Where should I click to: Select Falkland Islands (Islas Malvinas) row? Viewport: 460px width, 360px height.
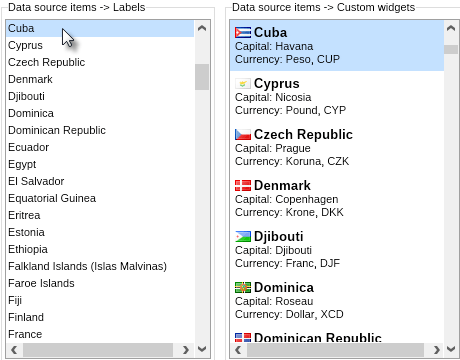[x=100, y=266]
